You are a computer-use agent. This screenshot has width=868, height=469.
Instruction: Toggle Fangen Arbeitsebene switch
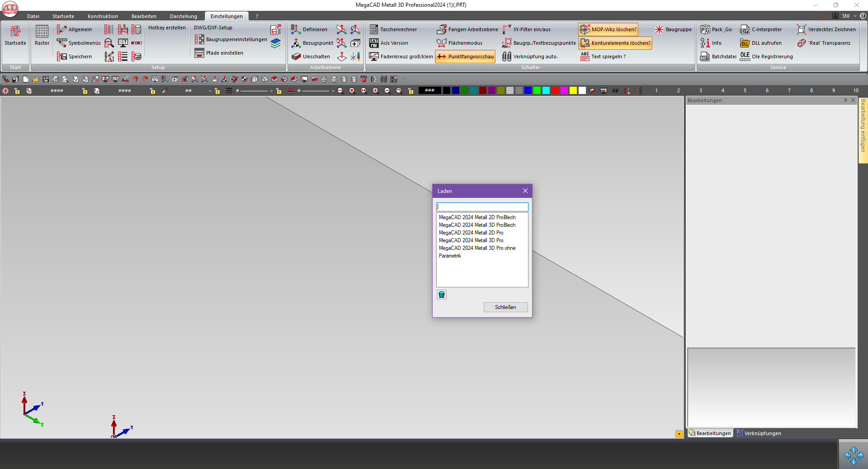(x=467, y=29)
